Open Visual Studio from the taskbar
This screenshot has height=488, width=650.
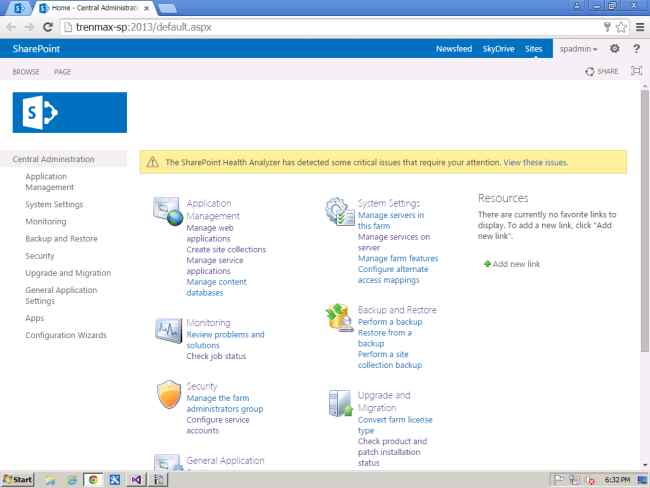click(x=136, y=480)
